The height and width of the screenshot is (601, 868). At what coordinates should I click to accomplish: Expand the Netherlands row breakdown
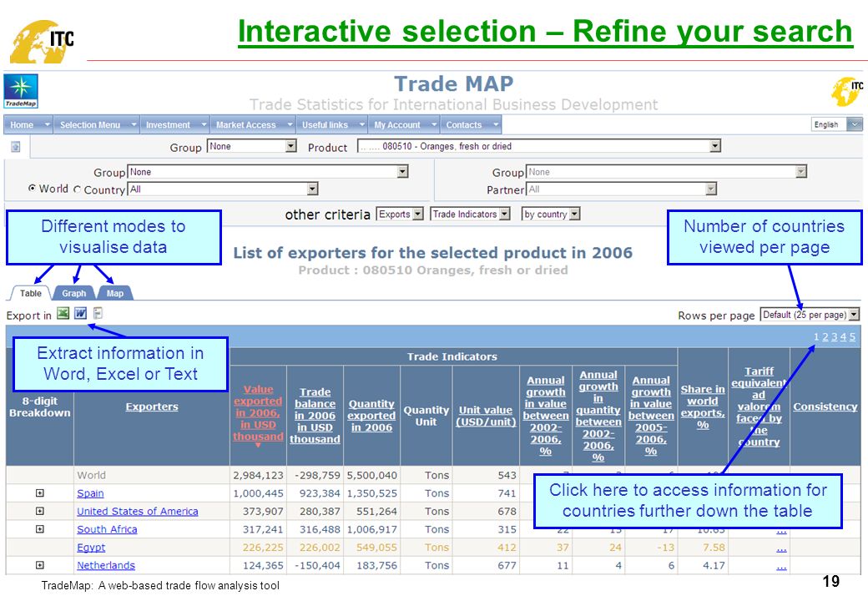(40, 565)
